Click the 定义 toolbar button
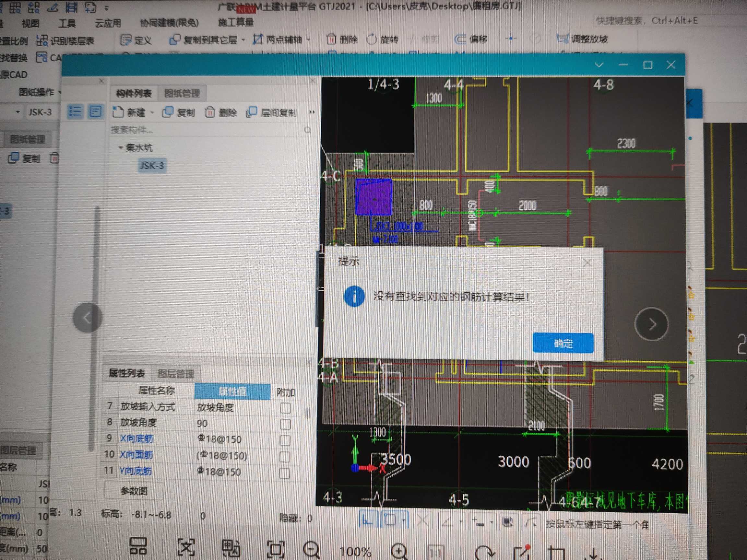The height and width of the screenshot is (560, 747). 136,40
